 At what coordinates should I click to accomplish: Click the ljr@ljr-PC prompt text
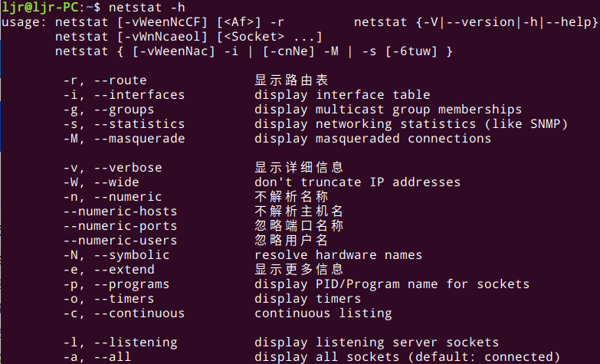[40, 7]
